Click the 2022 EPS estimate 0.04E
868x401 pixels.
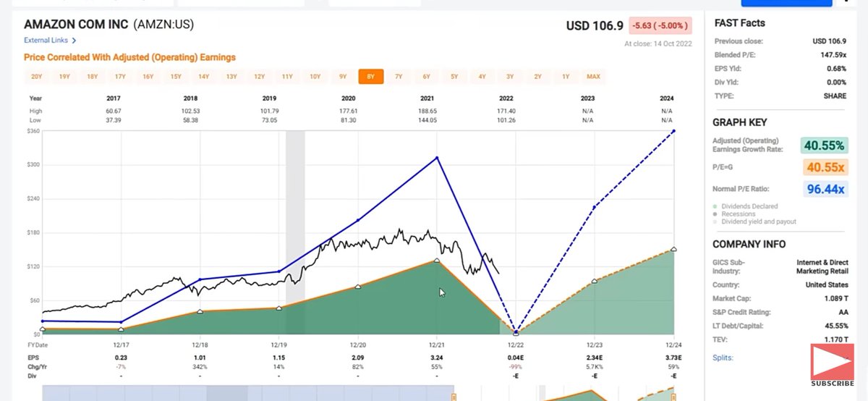pos(514,358)
